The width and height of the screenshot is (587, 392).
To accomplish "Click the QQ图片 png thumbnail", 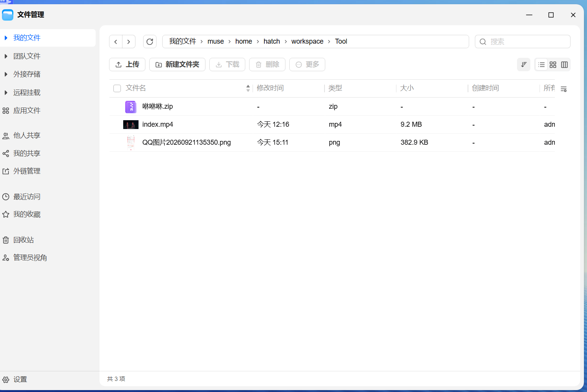I will [x=131, y=142].
